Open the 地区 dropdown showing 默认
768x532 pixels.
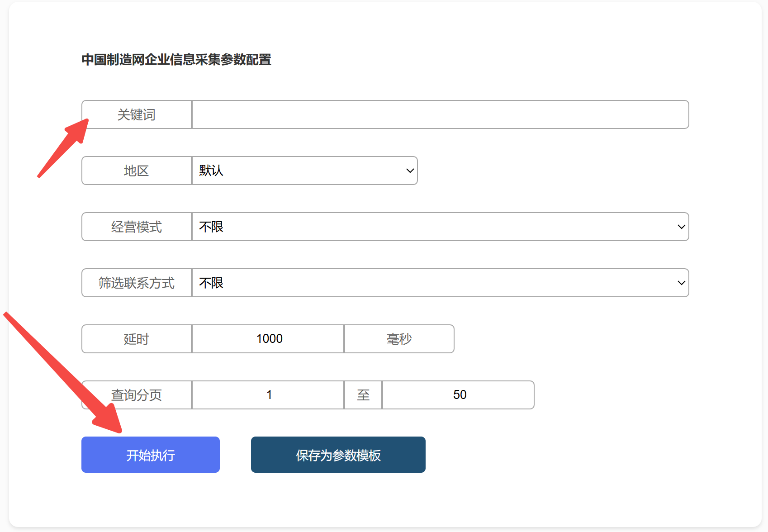pyautogui.click(x=304, y=171)
